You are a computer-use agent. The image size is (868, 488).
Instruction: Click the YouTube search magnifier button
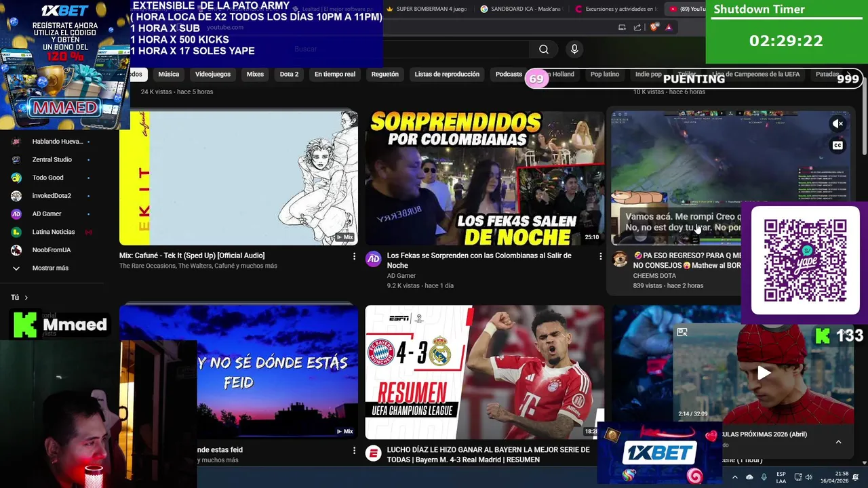(x=544, y=49)
